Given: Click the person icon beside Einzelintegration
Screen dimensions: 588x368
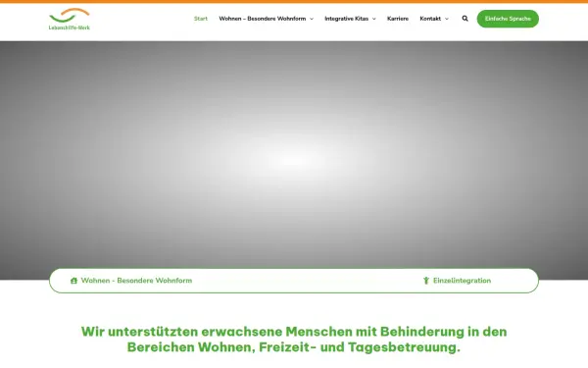Looking at the screenshot, I should [426, 281].
